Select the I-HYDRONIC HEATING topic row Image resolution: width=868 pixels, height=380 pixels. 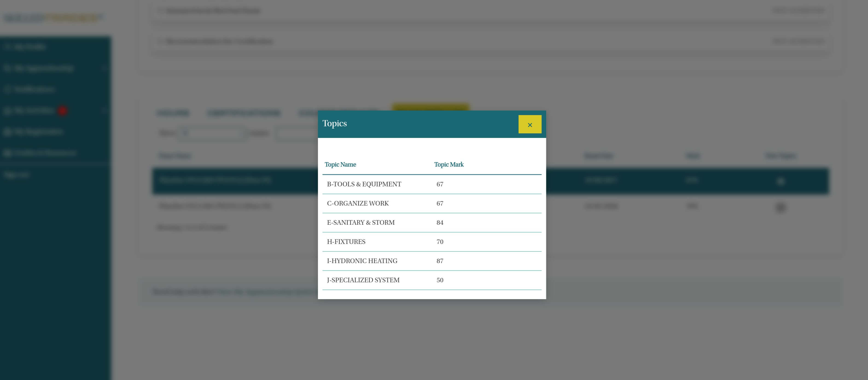coord(362,261)
